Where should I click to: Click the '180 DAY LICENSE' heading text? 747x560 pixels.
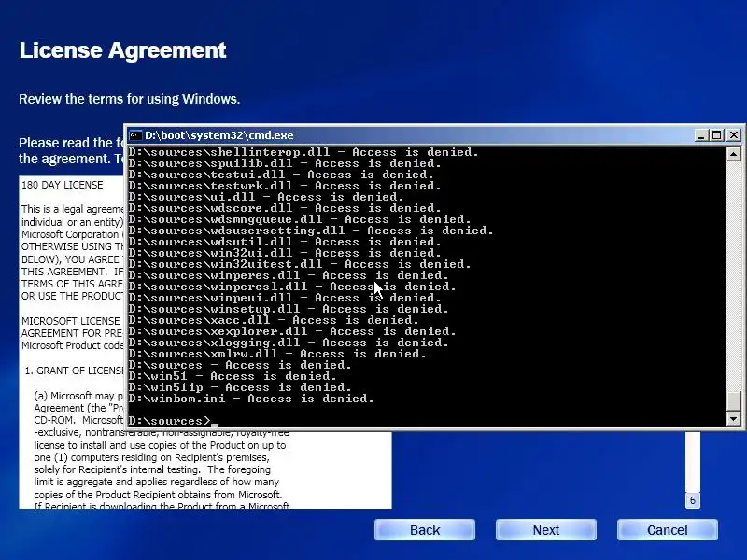coord(63,185)
